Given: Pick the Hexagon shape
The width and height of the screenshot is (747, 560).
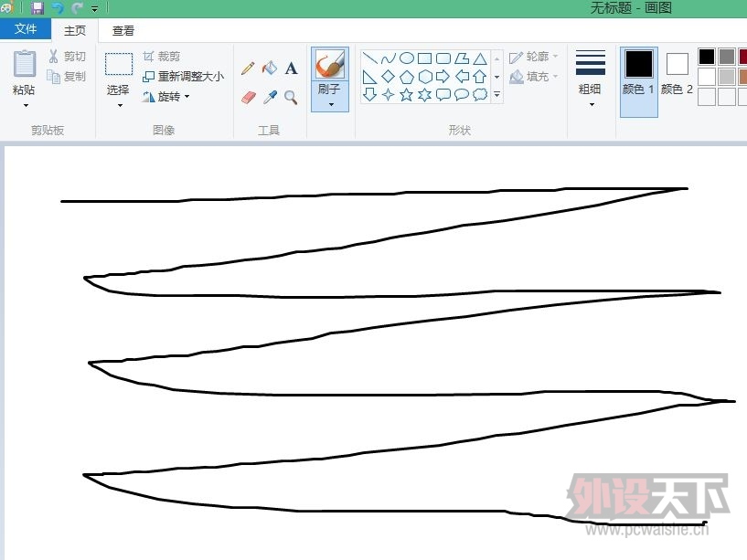Looking at the screenshot, I should click(x=425, y=76).
